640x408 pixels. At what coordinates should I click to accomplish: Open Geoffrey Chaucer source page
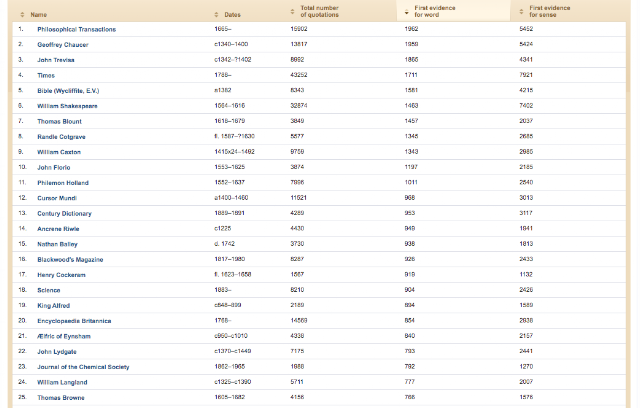pos(63,45)
